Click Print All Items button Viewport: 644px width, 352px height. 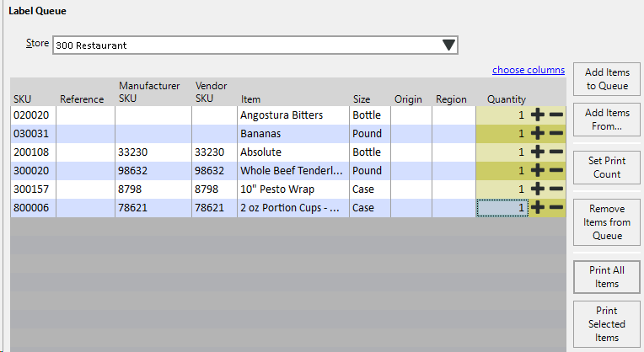607,277
